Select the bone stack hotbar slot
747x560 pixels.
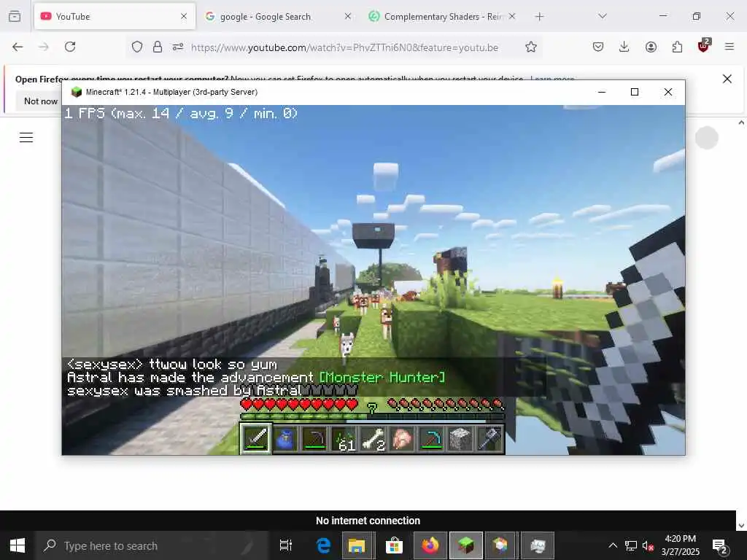click(373, 438)
